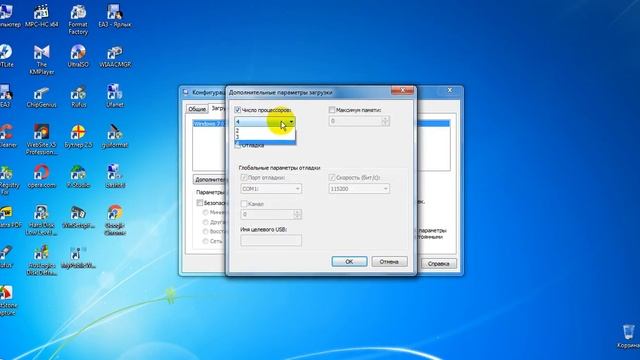Click the Скорость (бит/с) checkbox
Image resolution: width=640 pixels, height=360 pixels.
coord(332,178)
